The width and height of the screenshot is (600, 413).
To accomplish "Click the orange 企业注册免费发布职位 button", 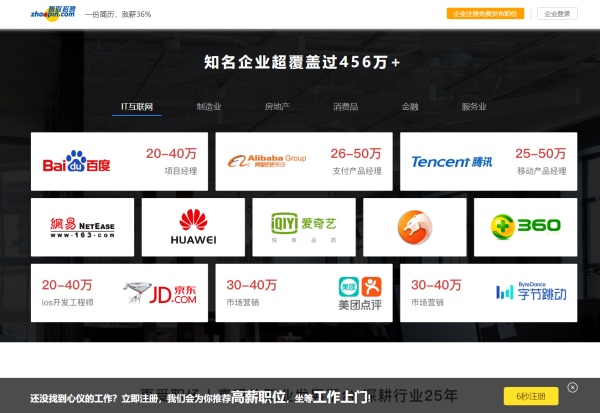I will pos(485,14).
